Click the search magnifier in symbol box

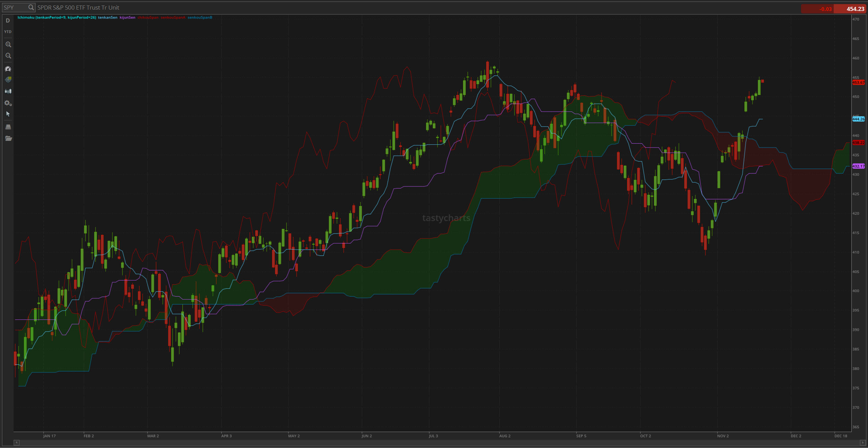click(31, 7)
